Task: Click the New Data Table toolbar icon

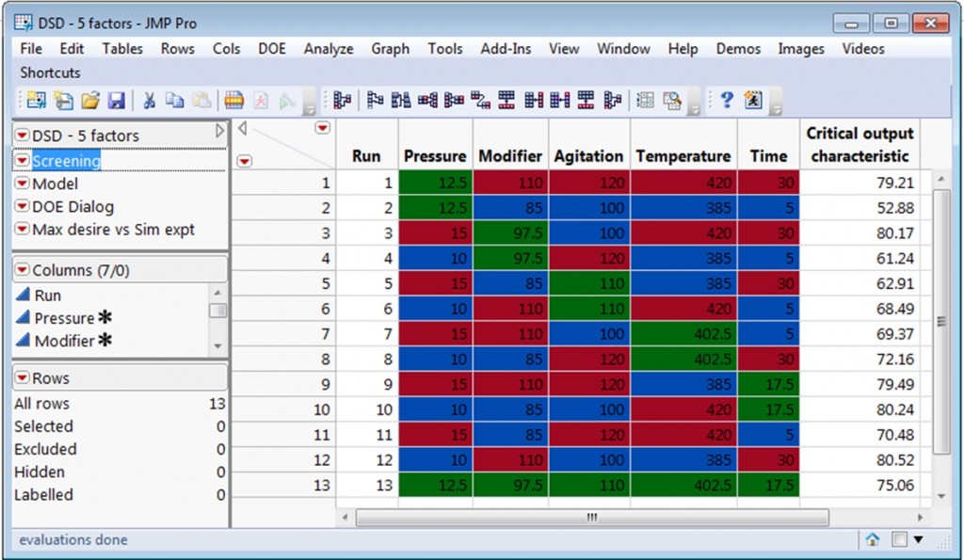Action: pos(36,100)
